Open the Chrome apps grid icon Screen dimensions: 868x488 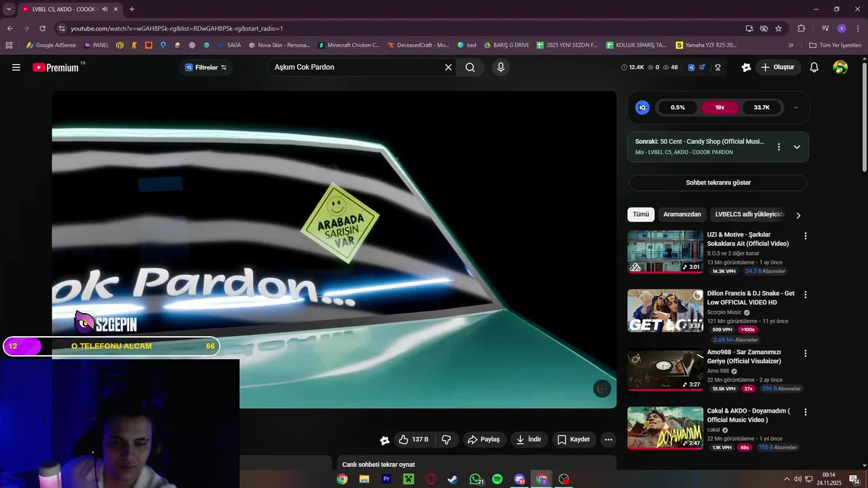9,45
